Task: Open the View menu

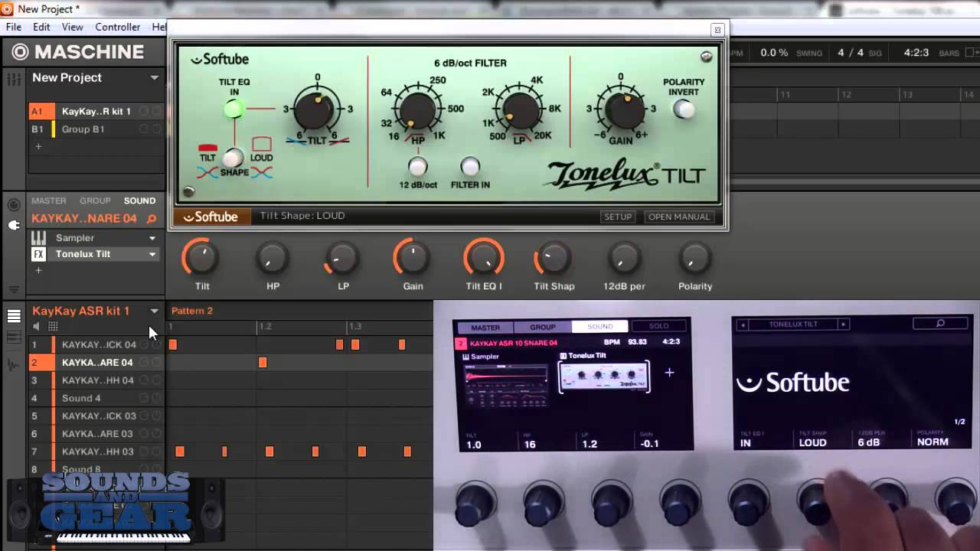Action: point(73,27)
